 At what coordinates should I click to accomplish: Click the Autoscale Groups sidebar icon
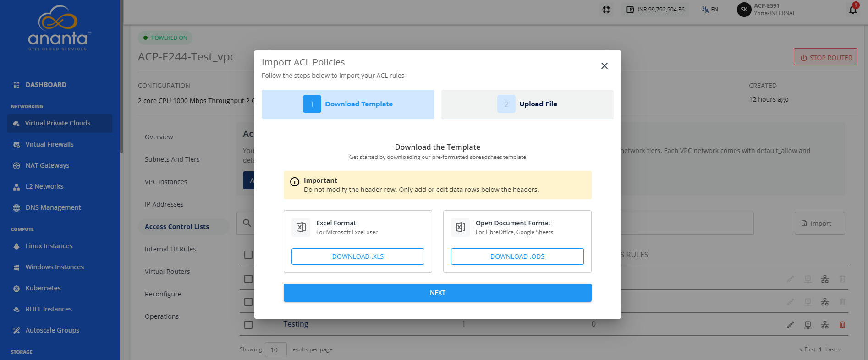pyautogui.click(x=16, y=331)
